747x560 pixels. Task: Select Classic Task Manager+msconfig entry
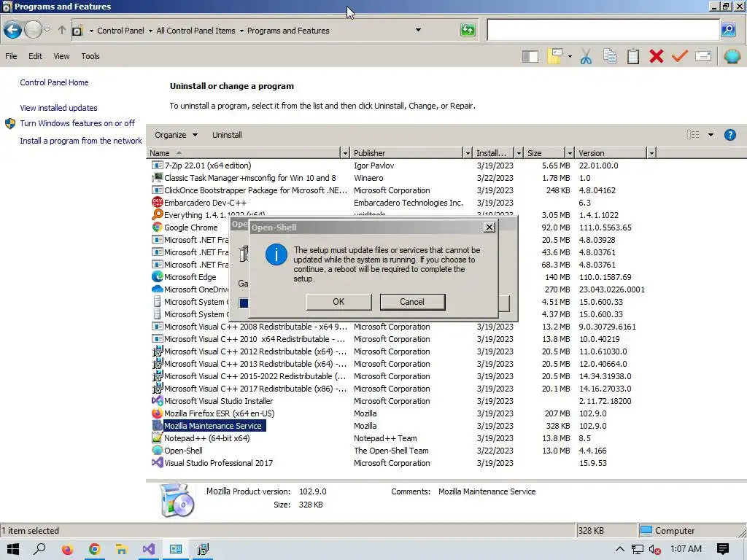(249, 178)
